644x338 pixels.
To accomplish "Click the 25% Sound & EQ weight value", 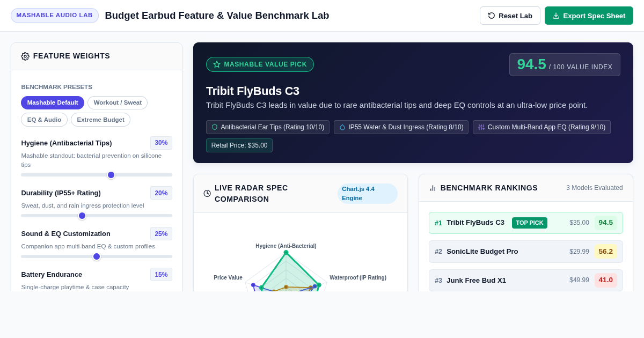I will [161, 234].
